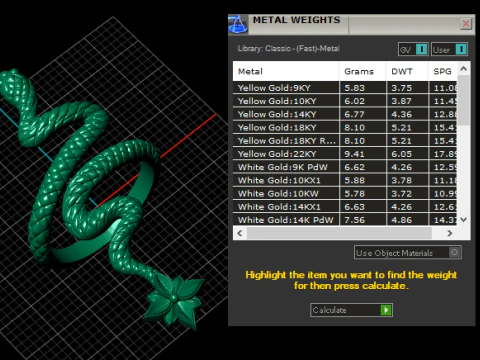Click the vertical scrollbar thumb

(x=463, y=101)
